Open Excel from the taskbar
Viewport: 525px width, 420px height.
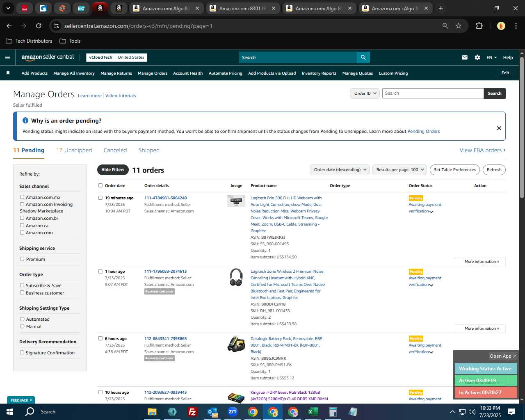click(x=313, y=412)
